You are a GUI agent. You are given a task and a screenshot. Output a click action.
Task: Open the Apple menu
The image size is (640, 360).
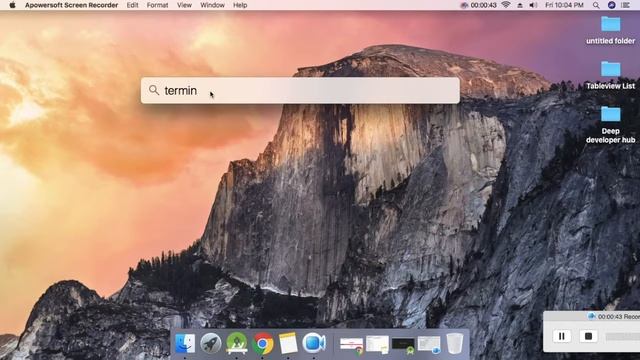pos(12,5)
